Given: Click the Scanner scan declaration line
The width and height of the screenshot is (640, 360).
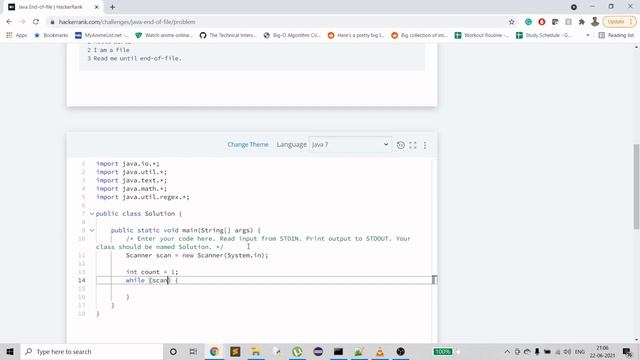Looking at the screenshot, I should 197,255.
